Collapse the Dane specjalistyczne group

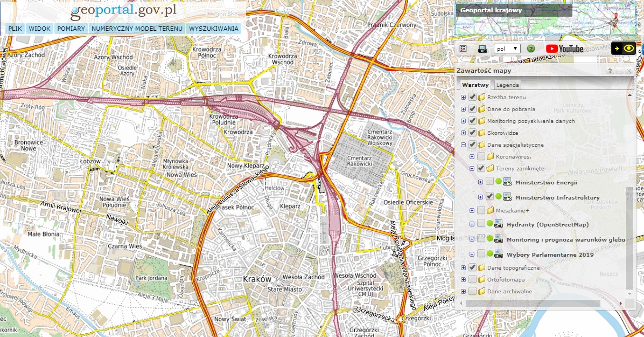pyautogui.click(x=463, y=145)
